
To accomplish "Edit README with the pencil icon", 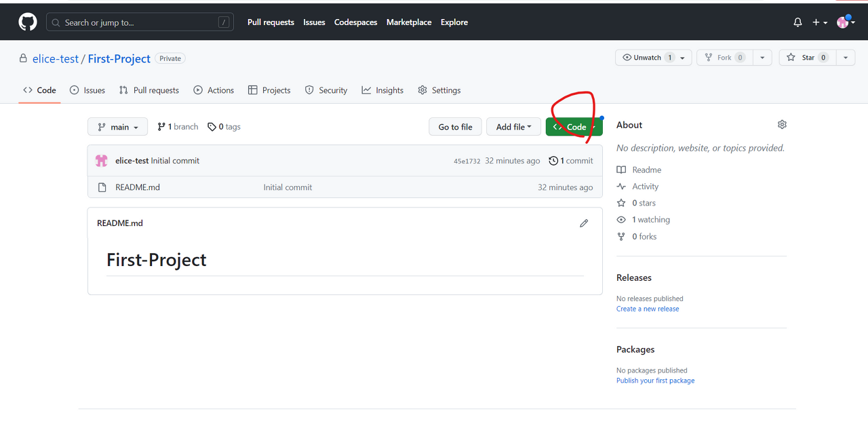I will (x=584, y=223).
